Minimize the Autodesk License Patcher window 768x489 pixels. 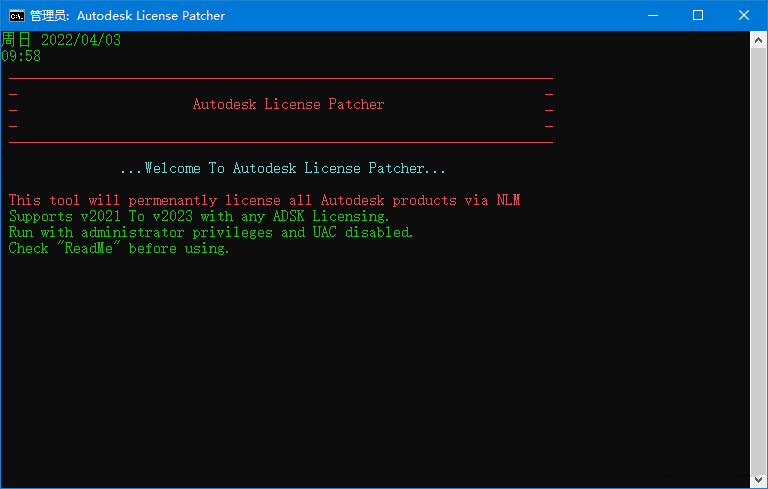click(x=652, y=15)
